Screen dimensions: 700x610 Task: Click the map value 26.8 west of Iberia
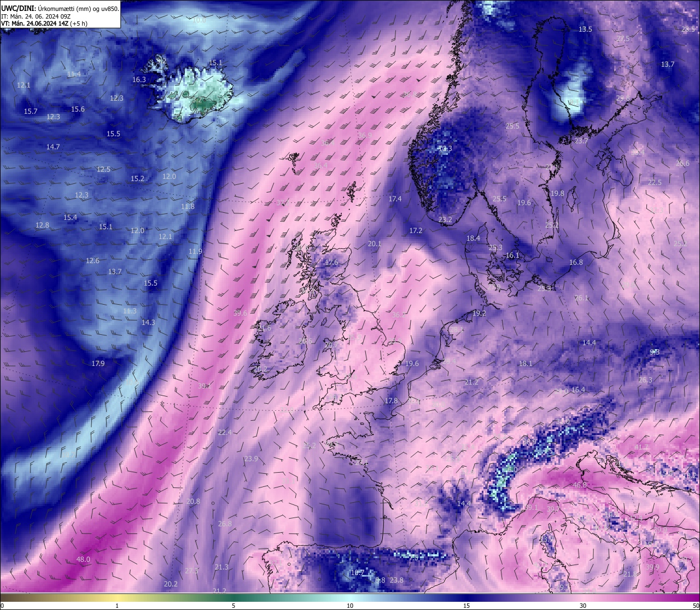coord(225,524)
